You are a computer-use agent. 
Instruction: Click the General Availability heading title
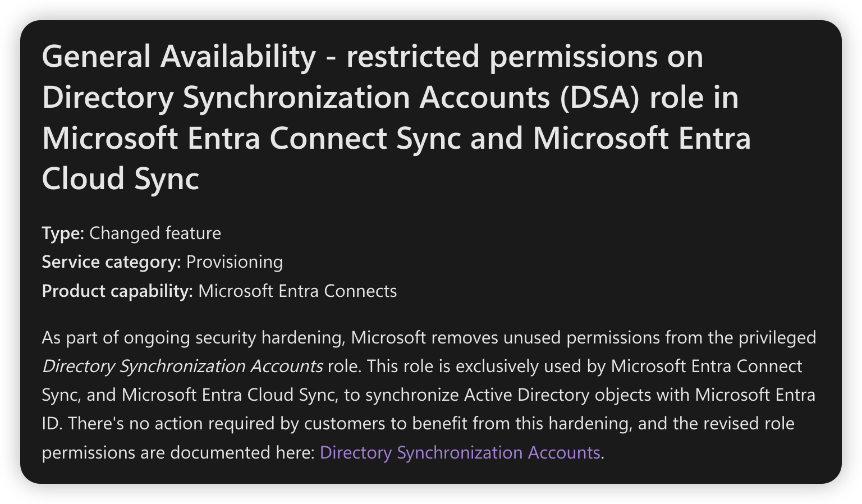point(396,117)
